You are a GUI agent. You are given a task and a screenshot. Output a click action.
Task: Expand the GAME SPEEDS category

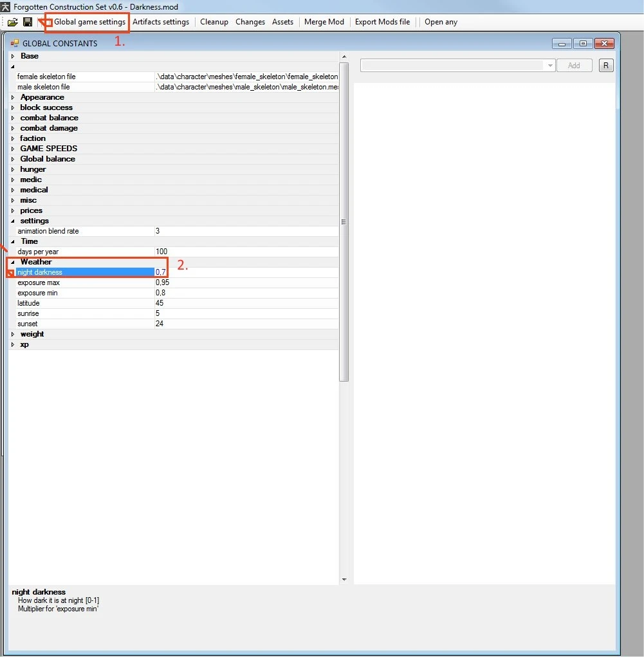tap(14, 149)
